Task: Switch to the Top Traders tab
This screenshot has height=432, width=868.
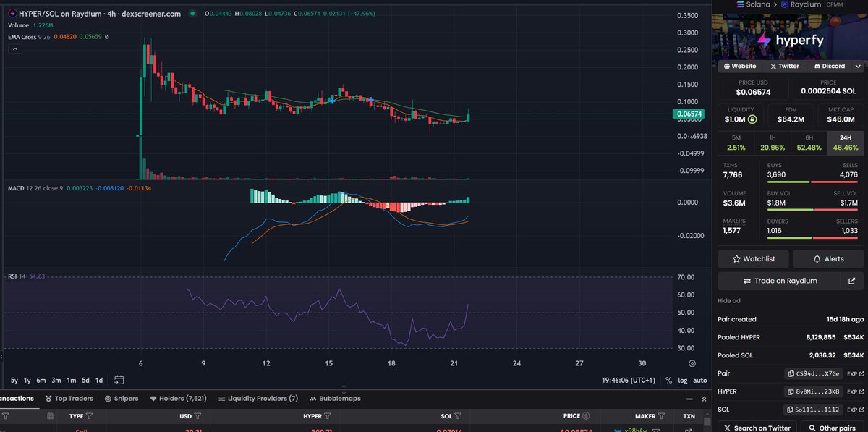Action: click(69, 398)
